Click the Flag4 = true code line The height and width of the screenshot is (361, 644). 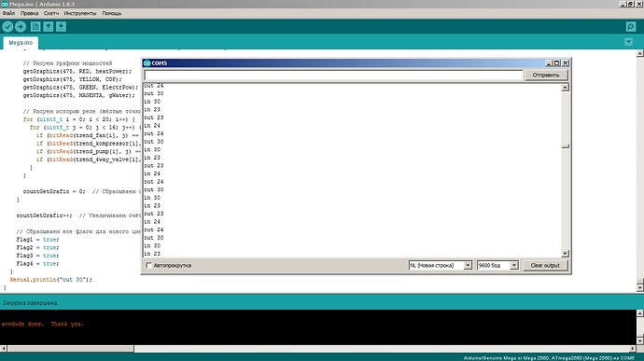pos(37,264)
